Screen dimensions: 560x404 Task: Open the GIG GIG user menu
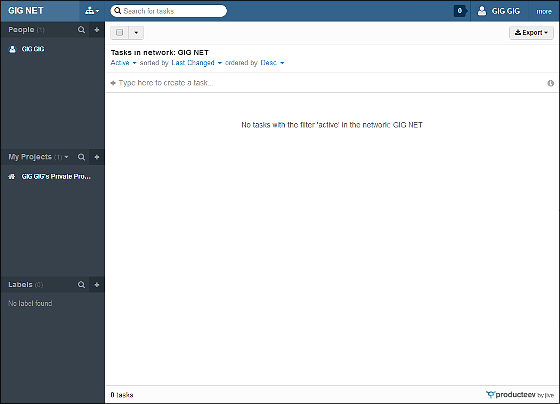pyautogui.click(x=499, y=11)
